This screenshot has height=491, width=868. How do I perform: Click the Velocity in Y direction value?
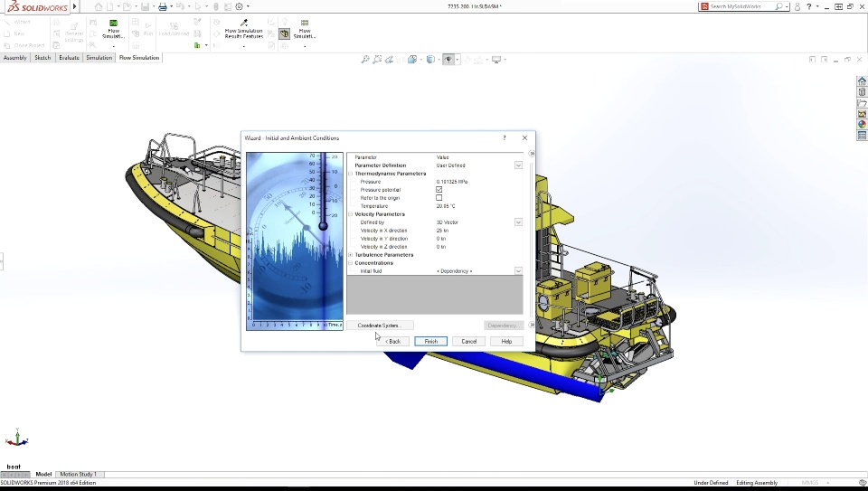point(440,239)
